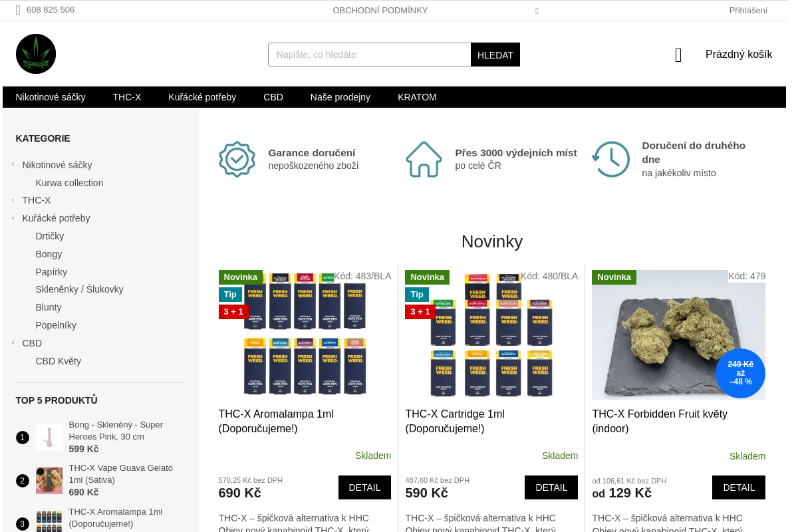Open Bongy subcategory
This screenshot has height=532, width=798.
[x=49, y=254]
